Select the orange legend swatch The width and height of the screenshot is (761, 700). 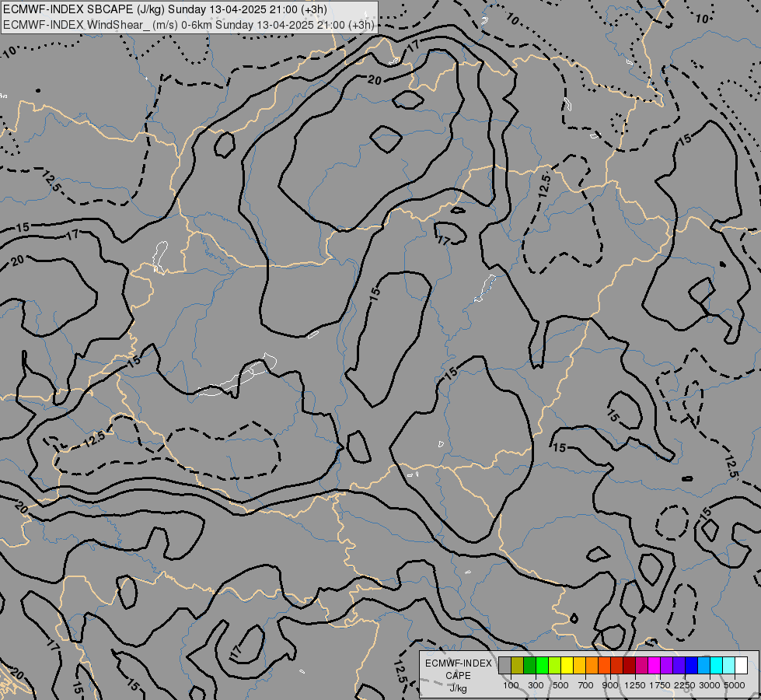[592, 665]
